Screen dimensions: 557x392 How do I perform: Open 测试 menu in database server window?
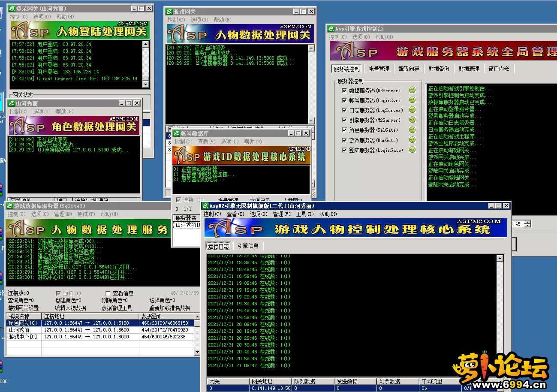click(x=86, y=214)
